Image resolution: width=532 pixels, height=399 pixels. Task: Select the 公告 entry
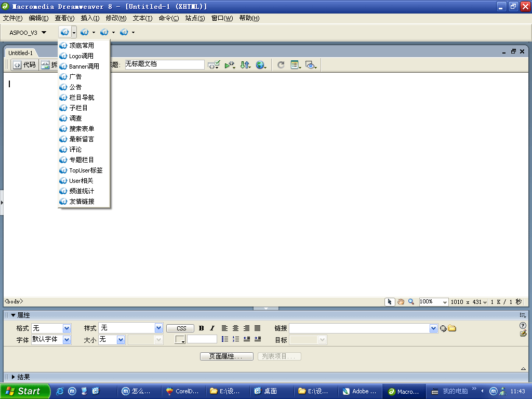[x=84, y=87]
